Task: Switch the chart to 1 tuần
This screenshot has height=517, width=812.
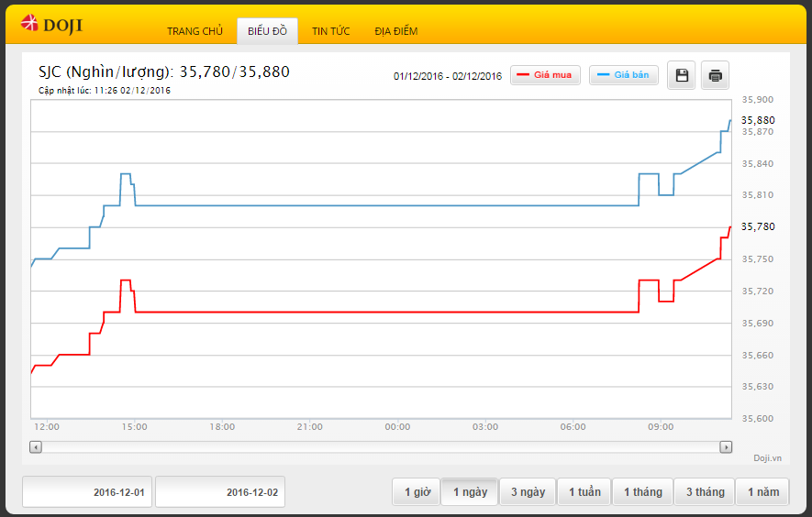Action: click(584, 491)
